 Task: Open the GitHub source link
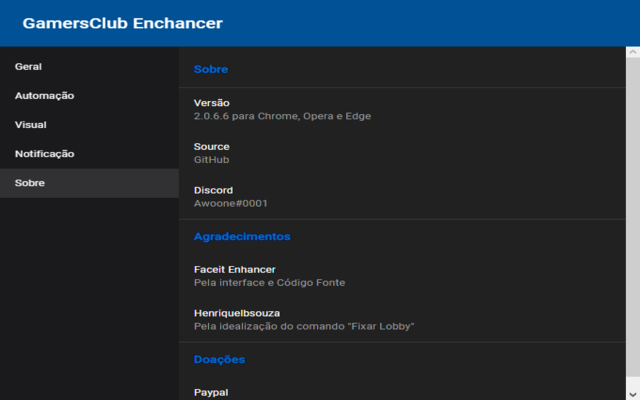click(x=211, y=160)
